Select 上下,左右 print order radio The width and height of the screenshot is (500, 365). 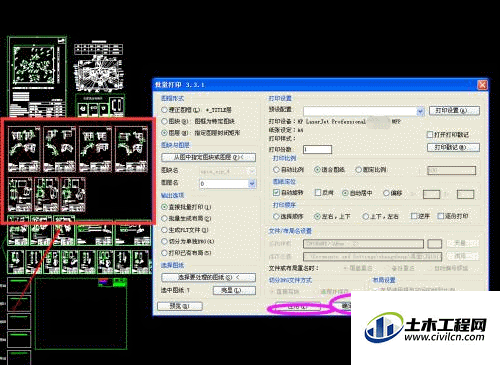[366, 216]
